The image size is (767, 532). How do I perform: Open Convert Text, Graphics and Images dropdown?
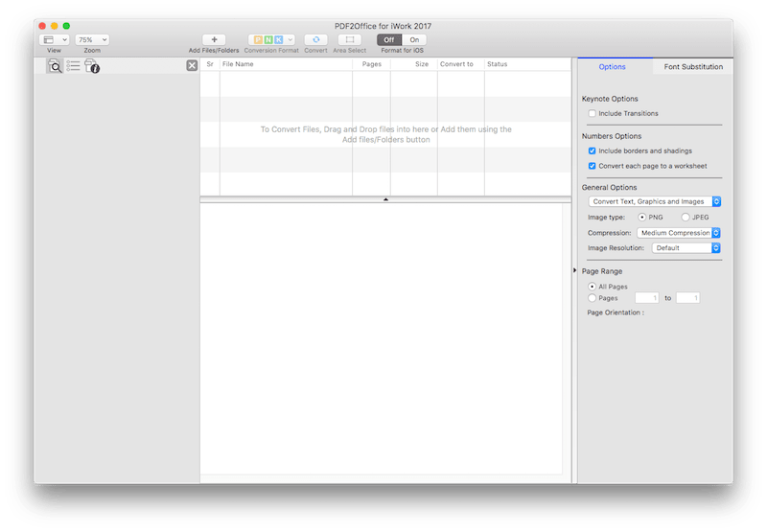pyautogui.click(x=655, y=201)
